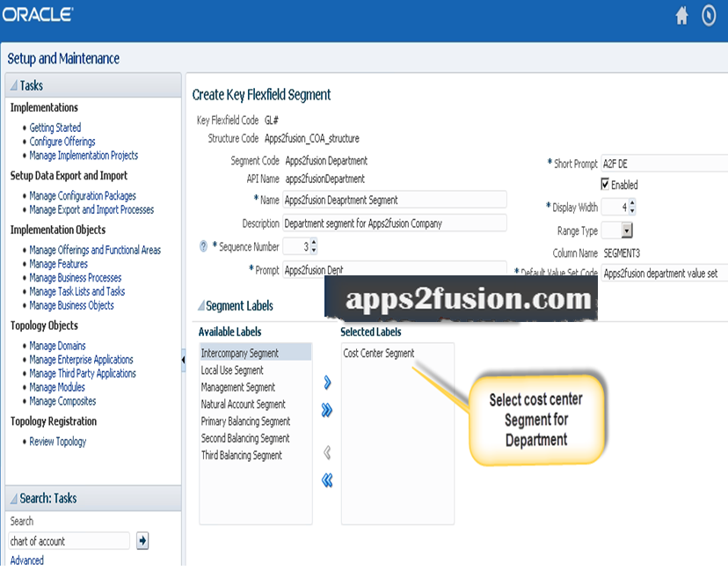Move all labels to Selected Labels

coord(327,410)
